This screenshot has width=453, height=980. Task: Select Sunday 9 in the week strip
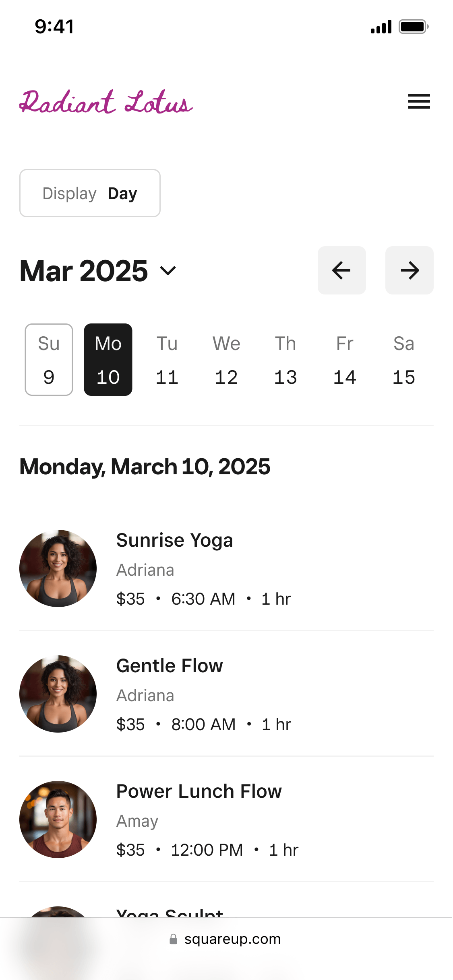pyautogui.click(x=49, y=360)
